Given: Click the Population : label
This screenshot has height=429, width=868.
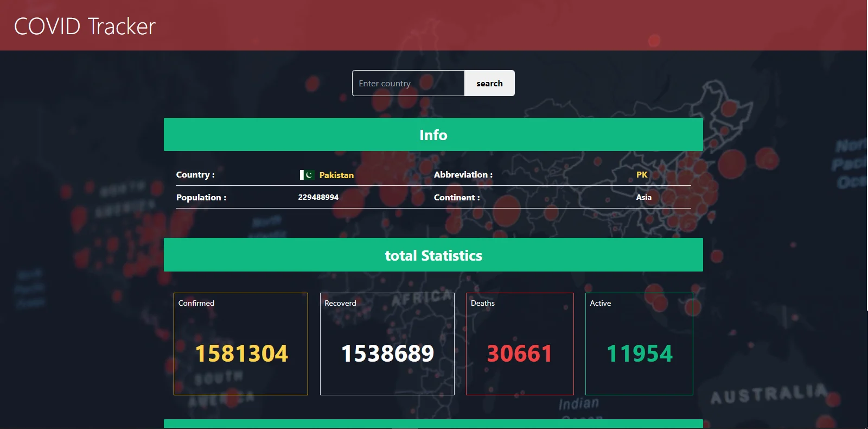Looking at the screenshot, I should [x=201, y=197].
